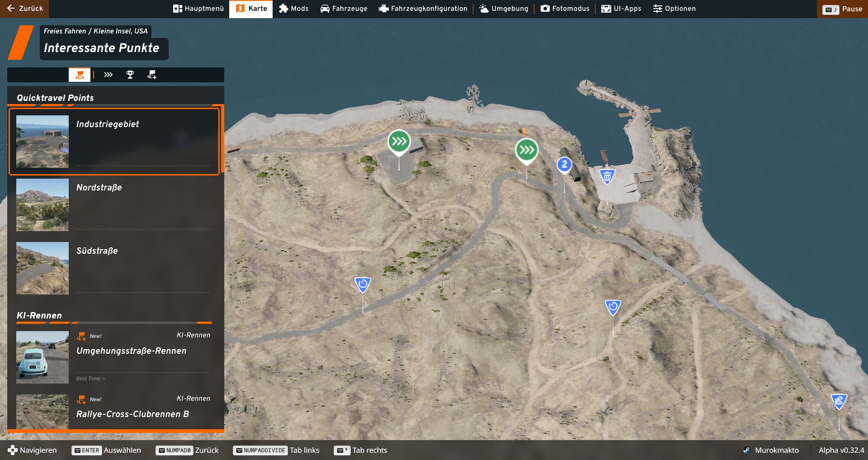The width and height of the screenshot is (868, 460).
Task: Click the New flag icon on Umgehungsstraße-Rennen
Action: [x=81, y=336]
